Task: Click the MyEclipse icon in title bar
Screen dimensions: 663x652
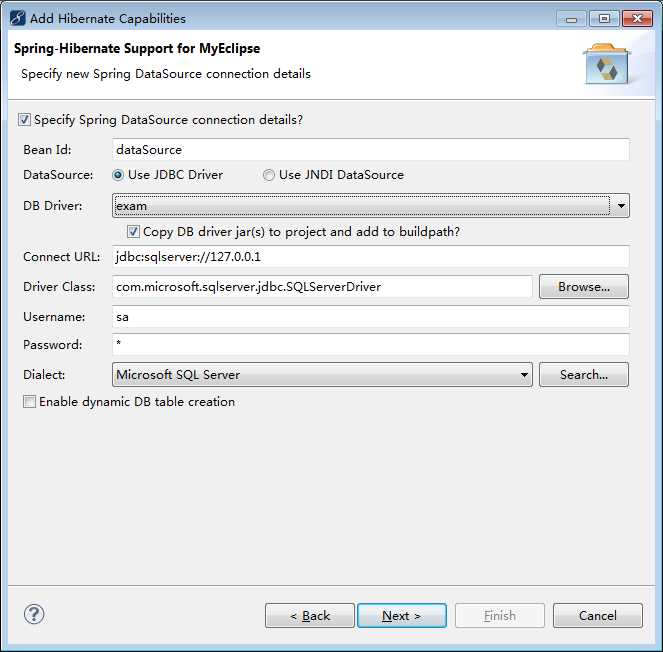Action: coord(17,18)
